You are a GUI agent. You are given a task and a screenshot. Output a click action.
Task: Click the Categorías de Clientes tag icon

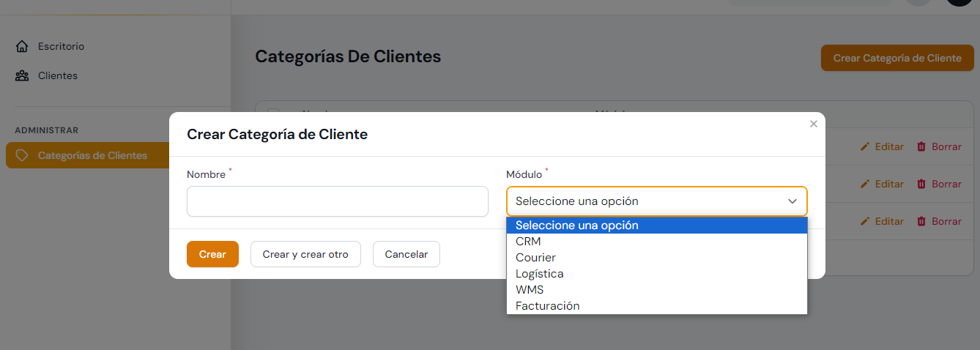[x=22, y=155]
